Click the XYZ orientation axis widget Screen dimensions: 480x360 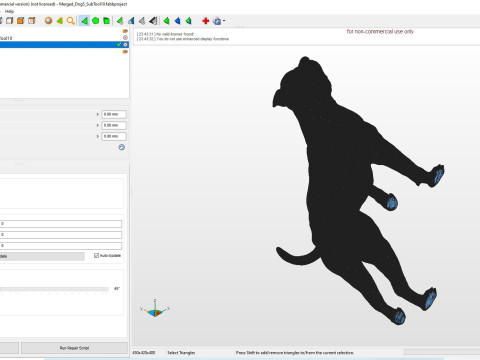[x=155, y=309]
